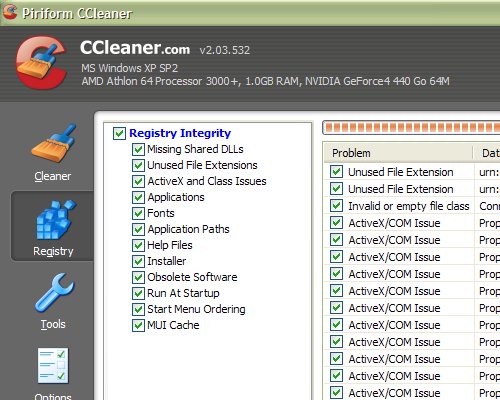Toggle ActiveX and Class Issues checkbox
500x400 pixels.
pyautogui.click(x=138, y=181)
